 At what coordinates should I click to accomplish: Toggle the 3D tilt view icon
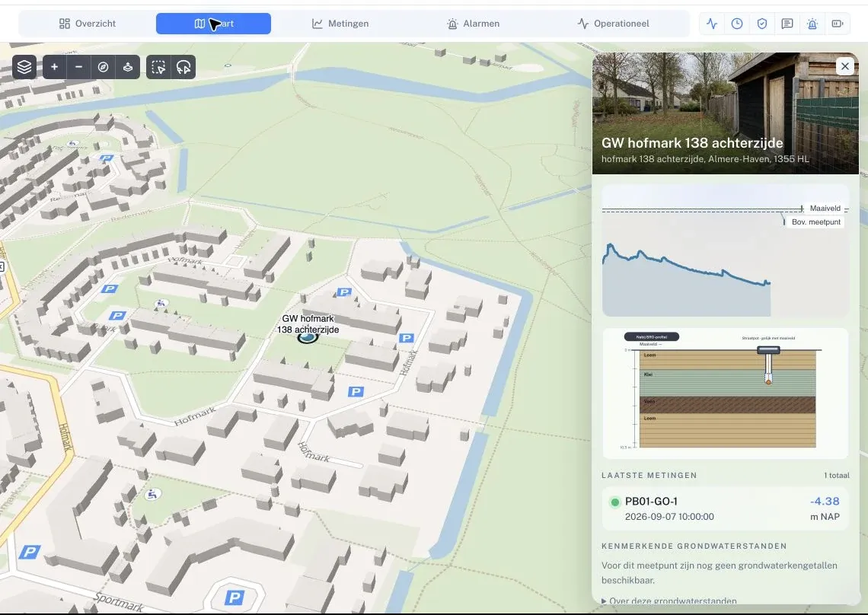tap(127, 67)
